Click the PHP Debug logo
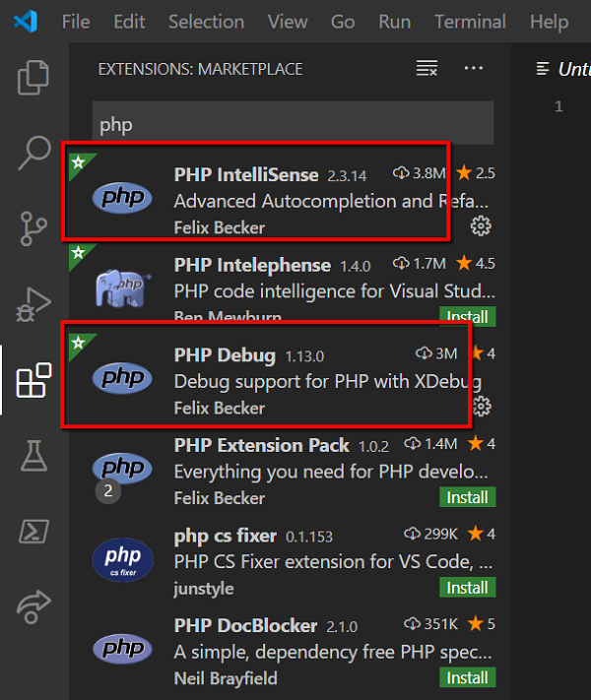 [122, 378]
